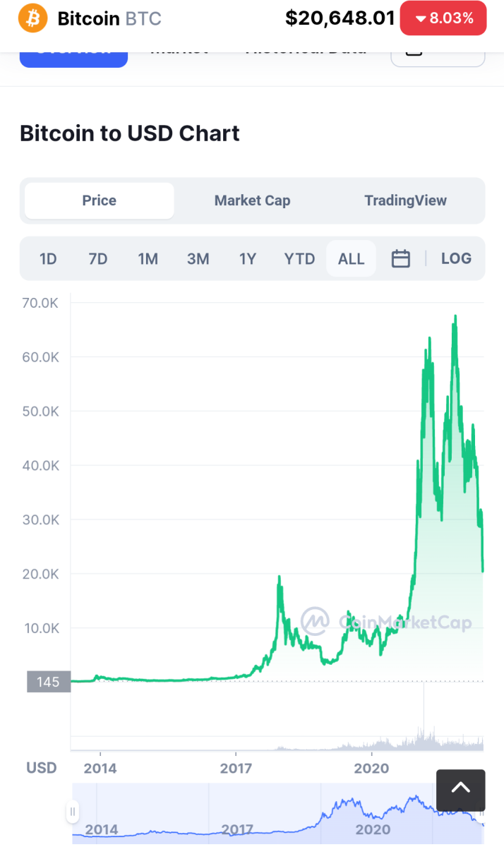Screen dimensions: 504x847
Task: Click the Bitcoin logo icon
Action: (x=30, y=18)
